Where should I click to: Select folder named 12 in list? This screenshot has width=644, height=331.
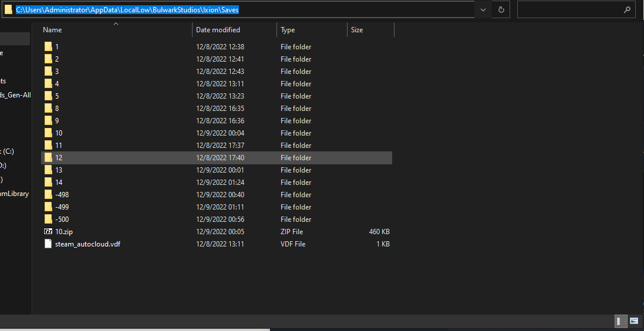pos(59,158)
